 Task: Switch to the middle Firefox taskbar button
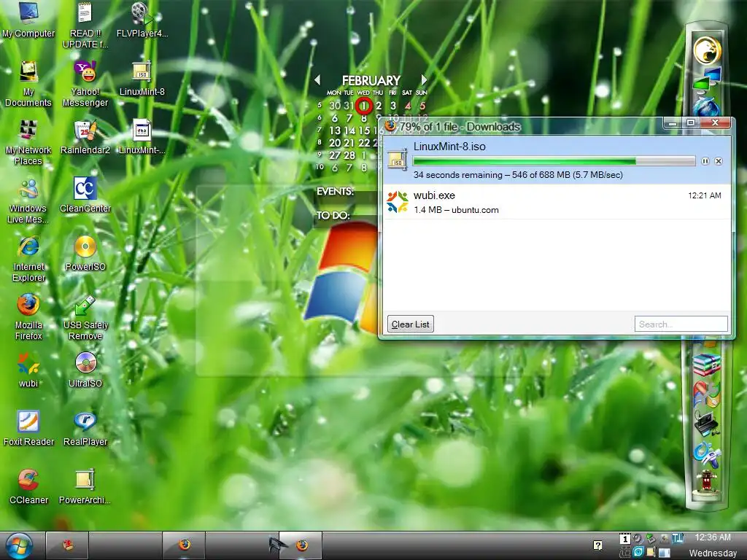coord(184,545)
